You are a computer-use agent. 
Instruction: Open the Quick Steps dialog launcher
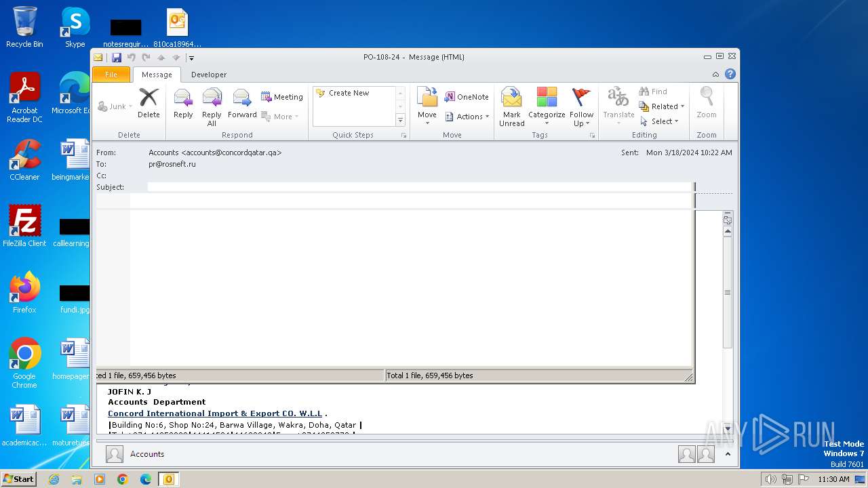coord(403,136)
